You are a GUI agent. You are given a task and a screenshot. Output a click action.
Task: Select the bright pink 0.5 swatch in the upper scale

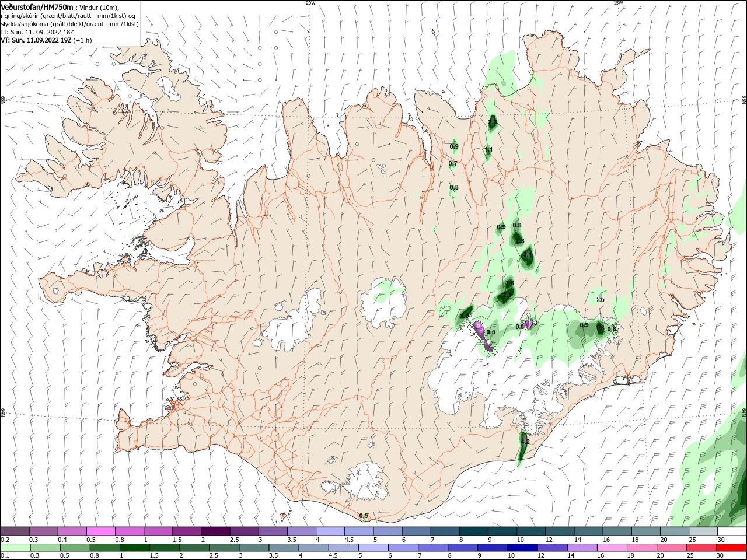[x=100, y=531]
